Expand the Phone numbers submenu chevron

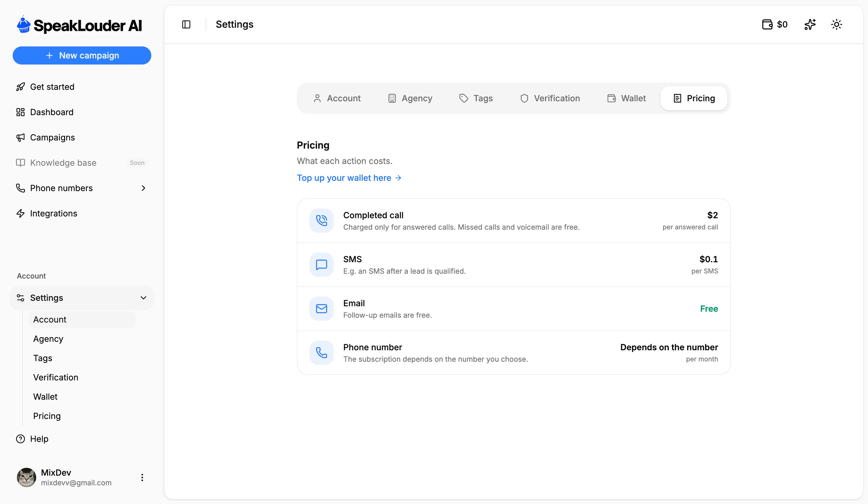pyautogui.click(x=143, y=188)
